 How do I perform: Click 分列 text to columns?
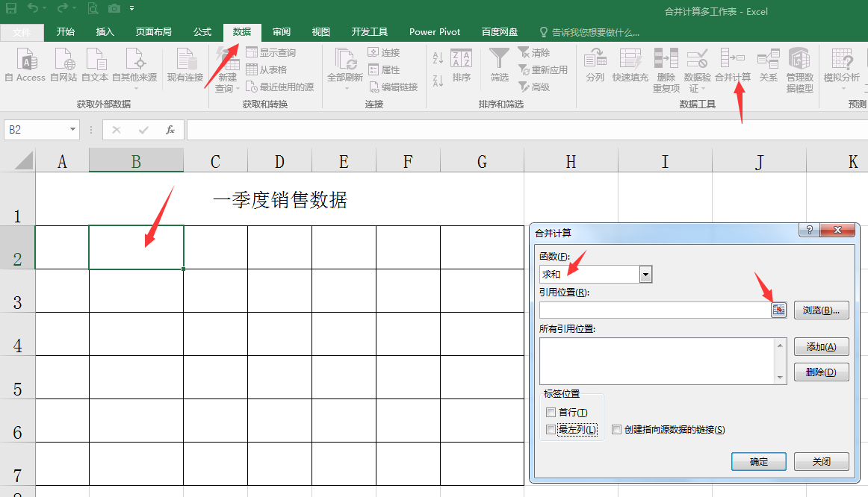click(595, 65)
